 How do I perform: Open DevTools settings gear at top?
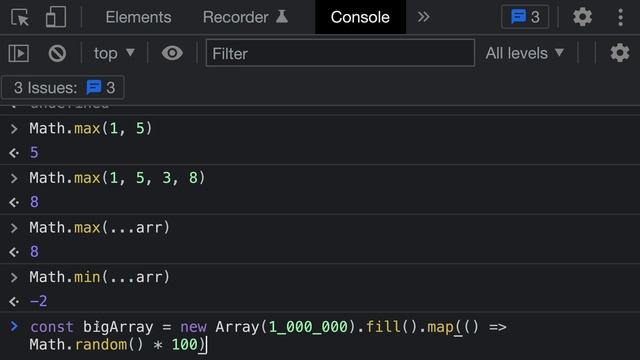point(582,17)
